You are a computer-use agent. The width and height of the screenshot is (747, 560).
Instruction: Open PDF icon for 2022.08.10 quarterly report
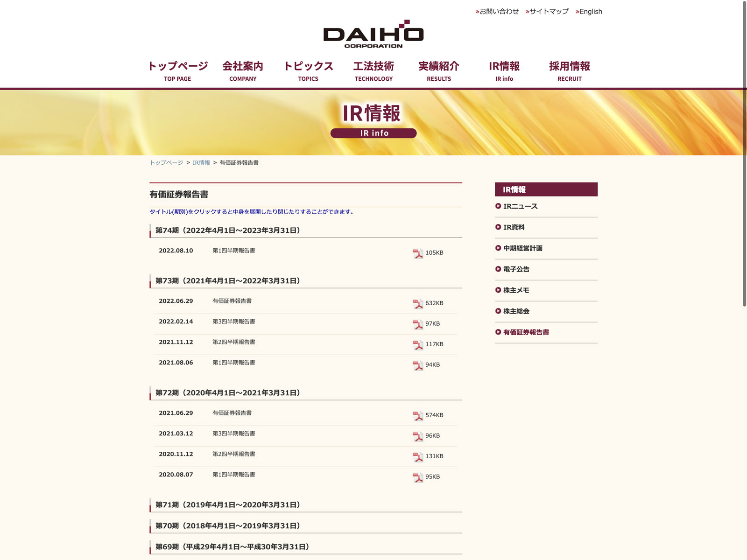click(x=418, y=253)
